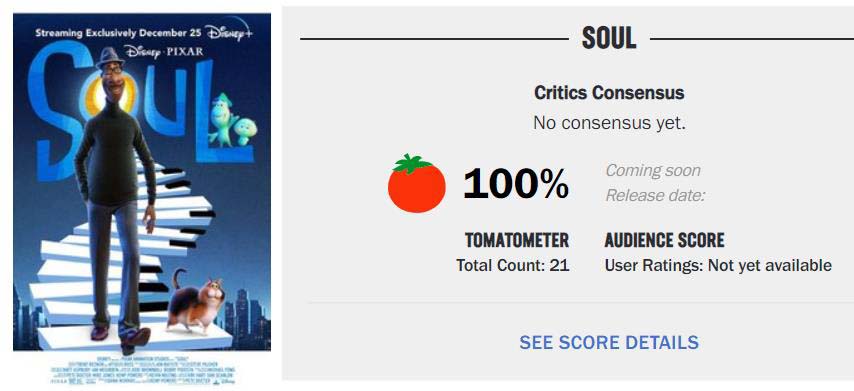Open SEE SCORE DETAILS link
Viewport: 854px width, 391px height.
(x=609, y=343)
